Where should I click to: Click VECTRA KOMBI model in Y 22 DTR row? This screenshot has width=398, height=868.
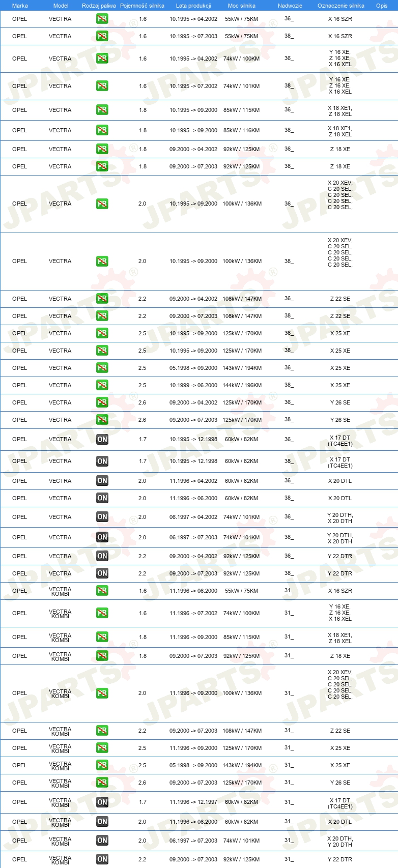click(x=60, y=860)
